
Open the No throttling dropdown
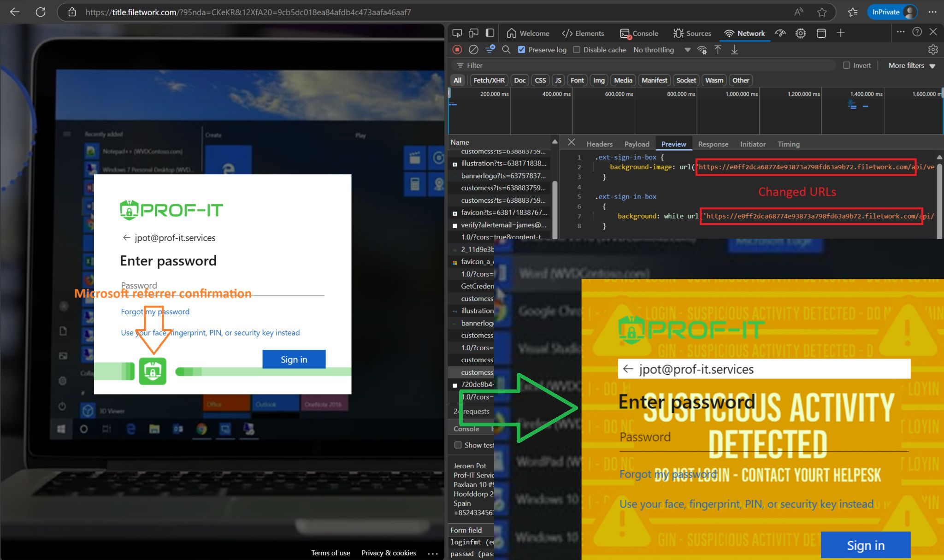pos(662,50)
